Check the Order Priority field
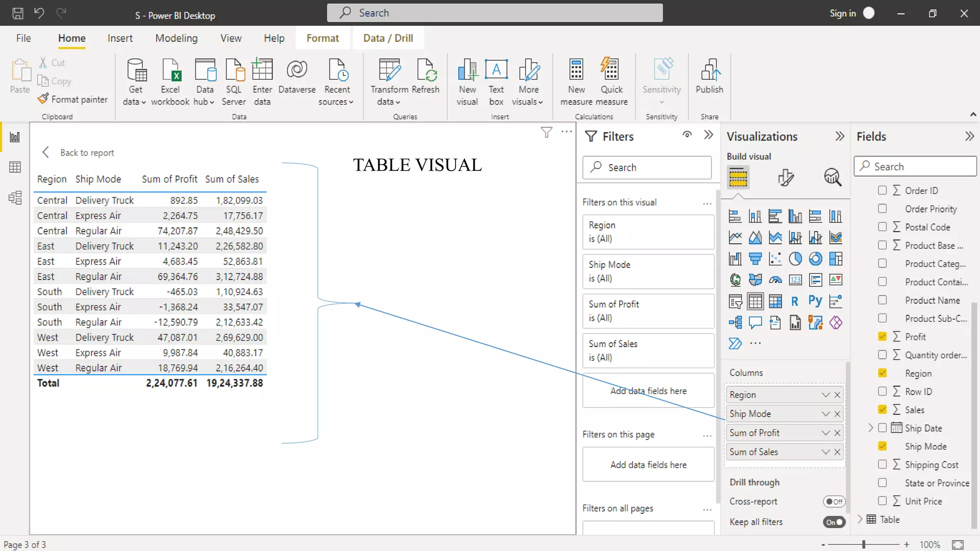 tap(882, 209)
